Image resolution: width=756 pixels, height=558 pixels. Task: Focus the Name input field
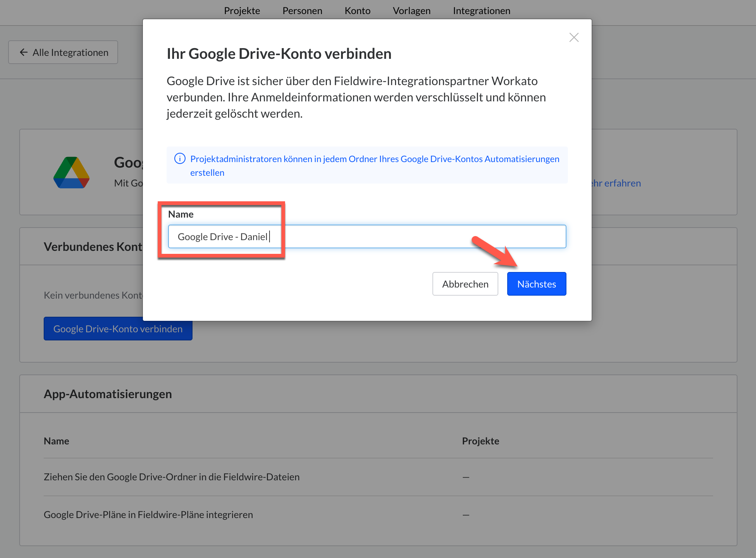click(367, 236)
